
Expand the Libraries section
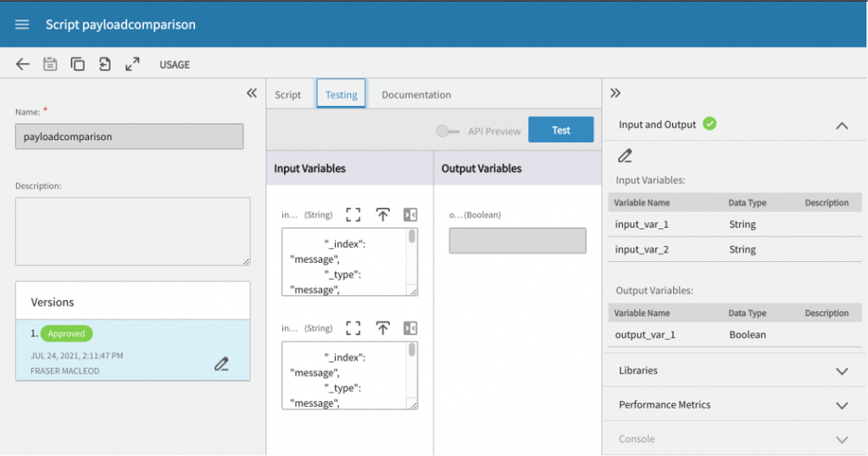tap(841, 371)
